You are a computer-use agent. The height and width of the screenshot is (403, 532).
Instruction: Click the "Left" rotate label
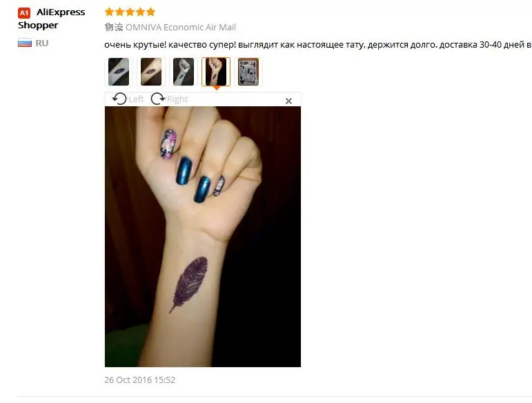pyautogui.click(x=136, y=99)
